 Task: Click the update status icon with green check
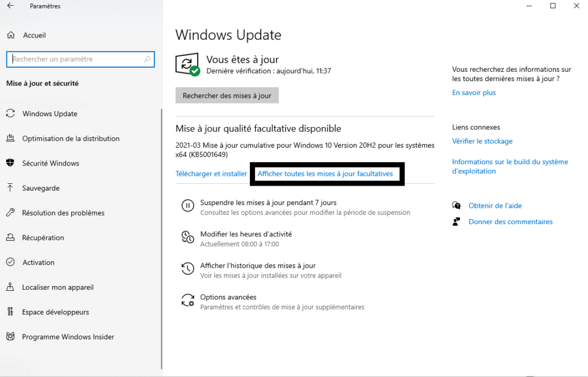(188, 64)
